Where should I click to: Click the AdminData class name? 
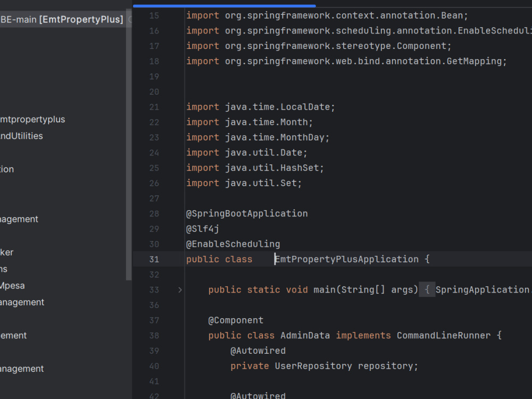point(305,336)
